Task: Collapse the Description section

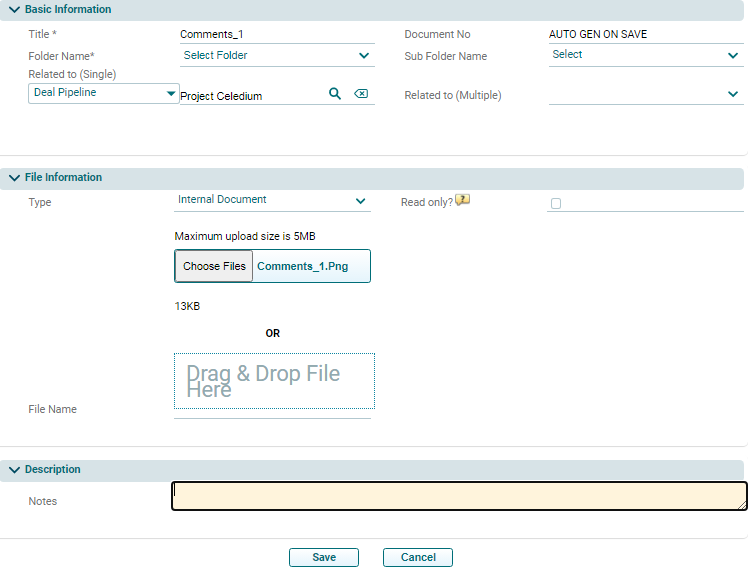Action: 14,470
